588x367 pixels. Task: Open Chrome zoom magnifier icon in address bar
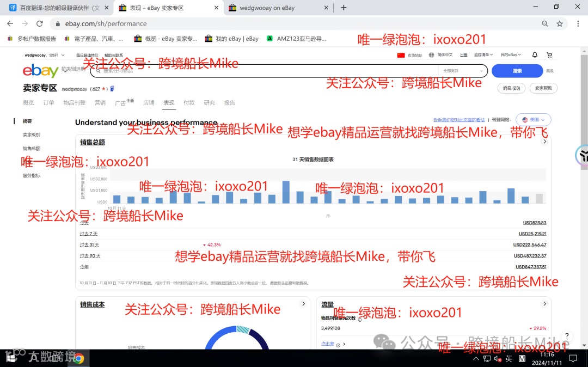coord(545,23)
